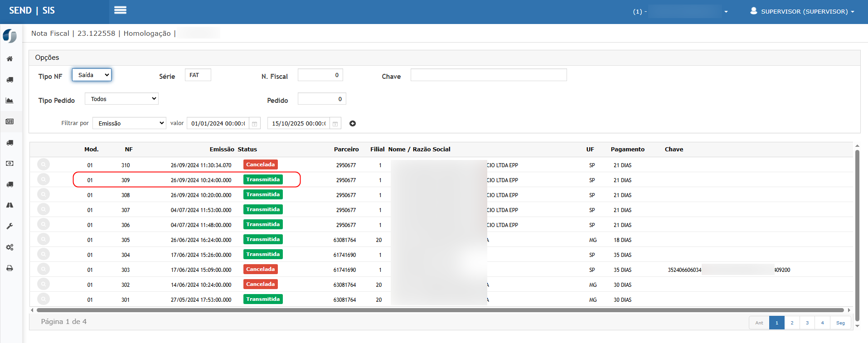
Task: Open the Filtrar por Emissão dropdown
Action: point(129,123)
